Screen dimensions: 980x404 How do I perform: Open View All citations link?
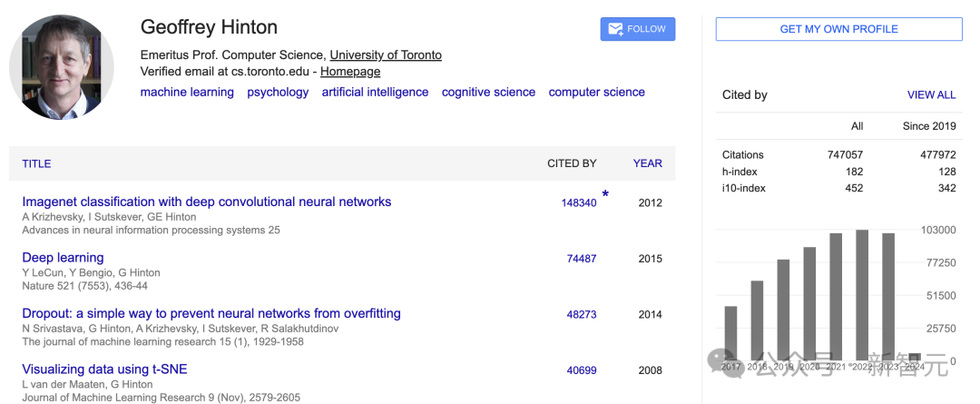[931, 94]
